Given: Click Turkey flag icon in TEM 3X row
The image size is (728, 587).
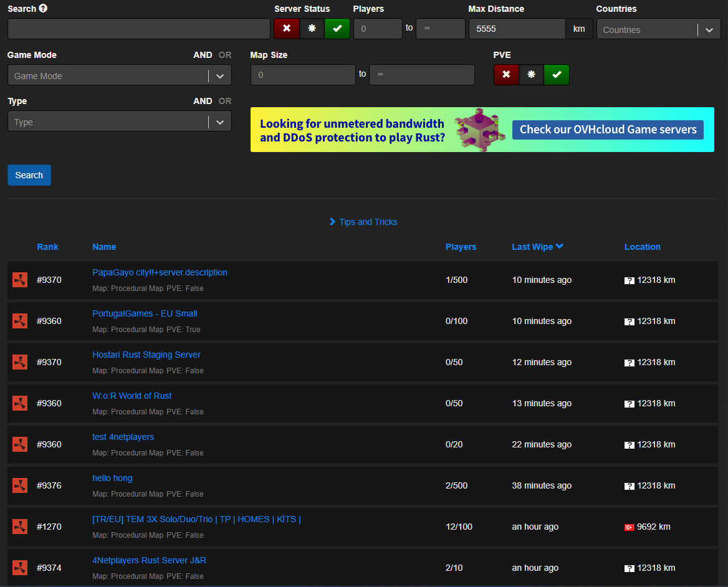Looking at the screenshot, I should (x=630, y=527).
